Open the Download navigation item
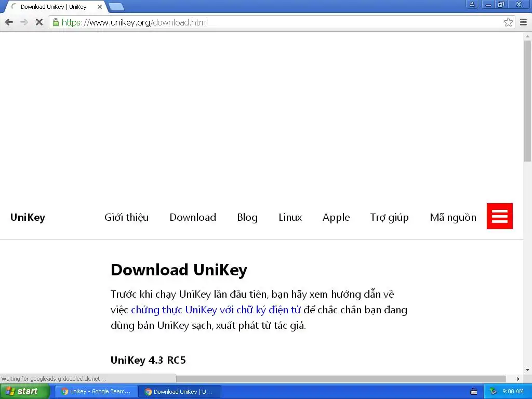Screen dimensions: 532x399 pos(193,217)
